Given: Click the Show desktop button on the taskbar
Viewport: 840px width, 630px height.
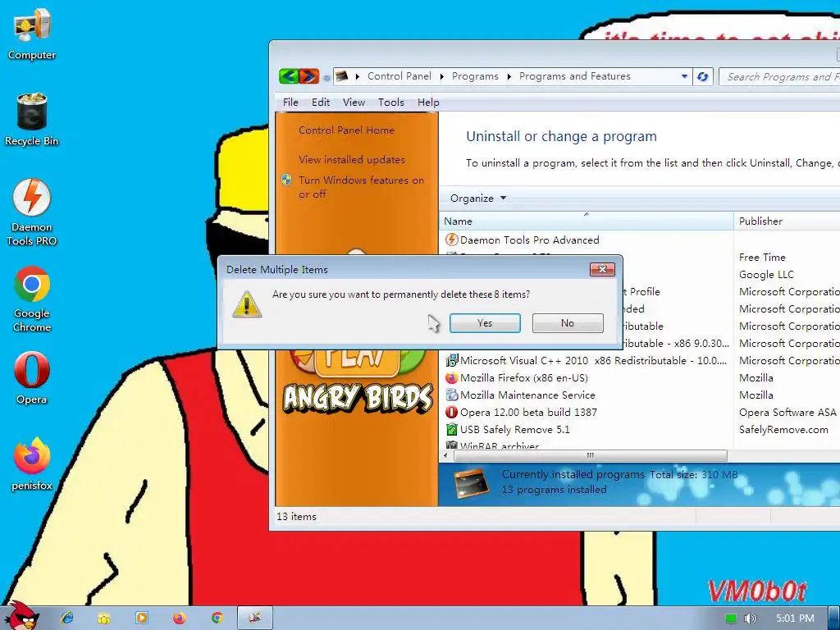Looking at the screenshot, I should click(x=834, y=618).
